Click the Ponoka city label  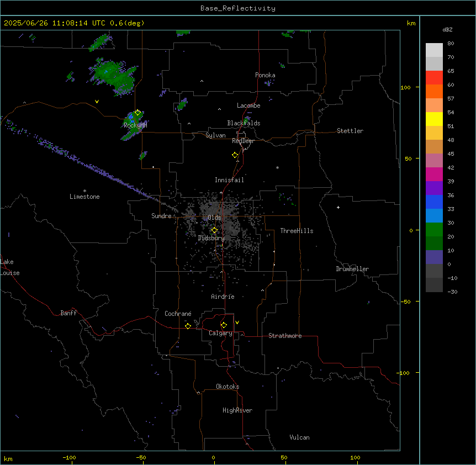coord(265,75)
